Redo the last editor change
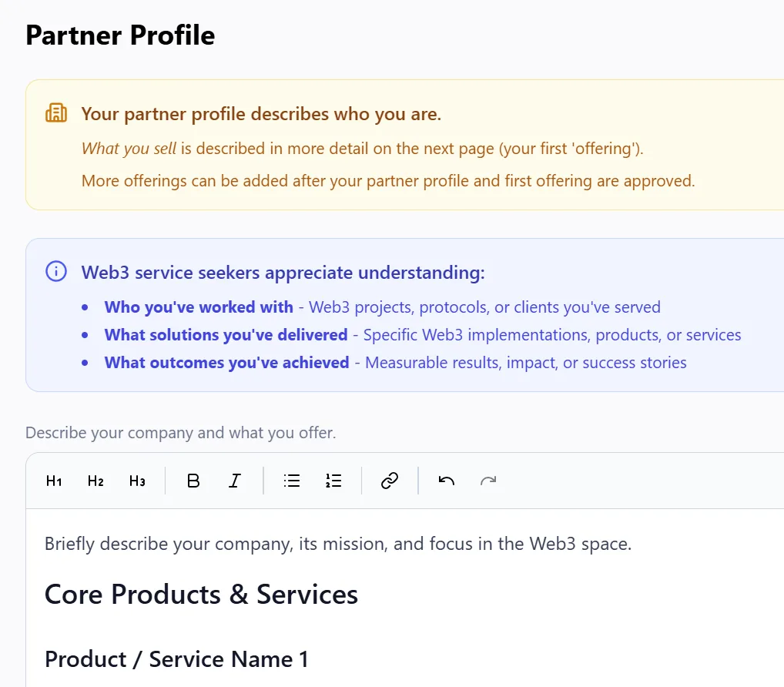784x687 pixels. (488, 481)
